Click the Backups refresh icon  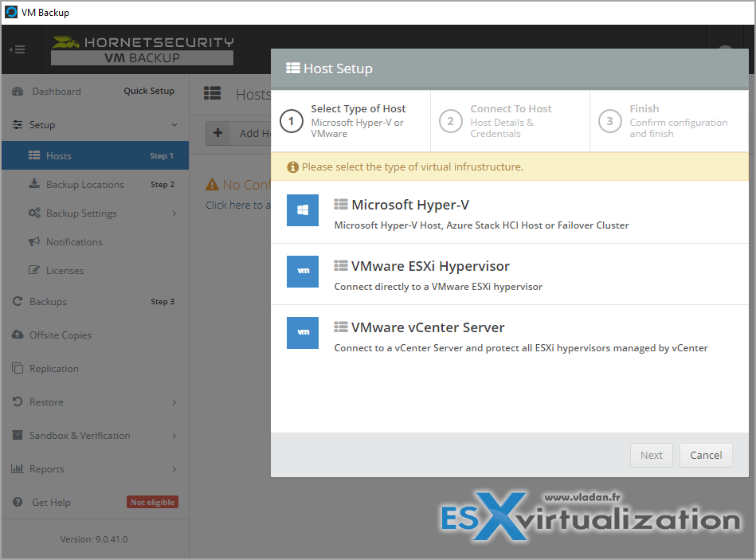(x=18, y=301)
